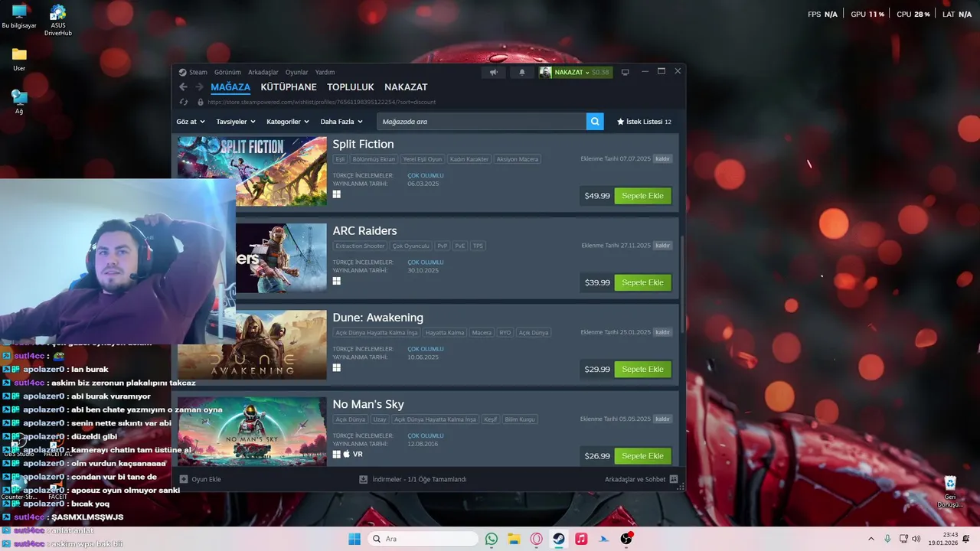Remove Split Fiction from wishlist
The image size is (980, 551).
point(663,159)
